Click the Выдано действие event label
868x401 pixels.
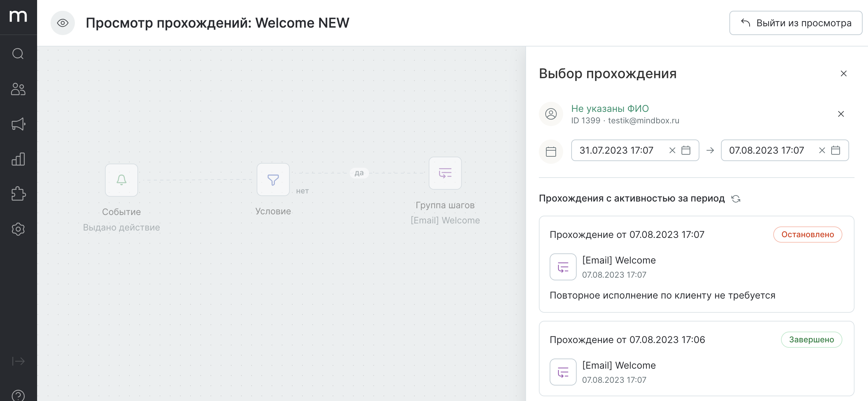click(x=121, y=227)
